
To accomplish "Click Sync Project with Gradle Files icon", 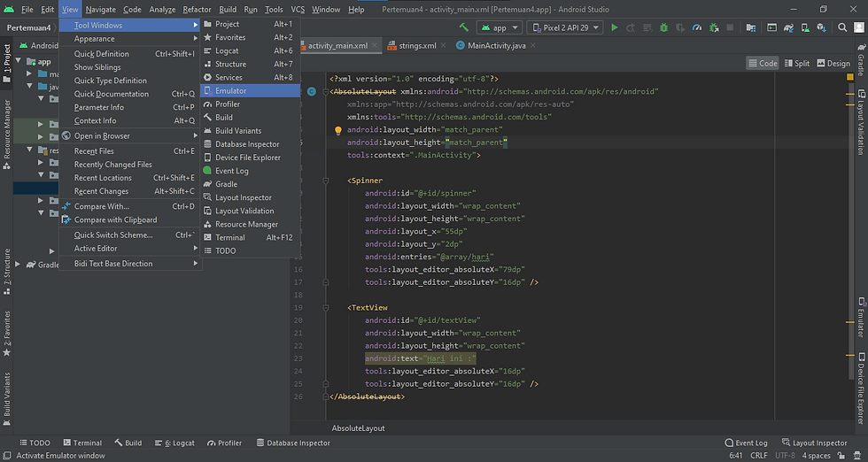I will (788, 27).
